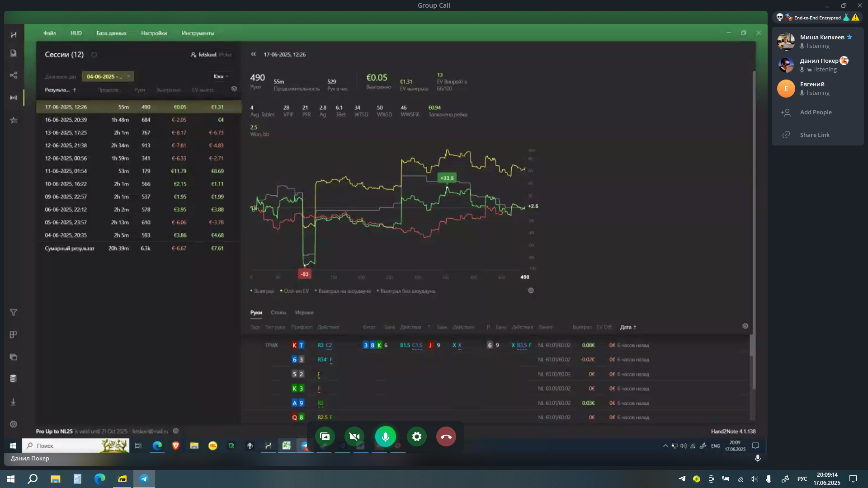Open the reports icon in the Hand2Note sidebar
This screenshot has height=488, width=868.
pyautogui.click(x=14, y=53)
